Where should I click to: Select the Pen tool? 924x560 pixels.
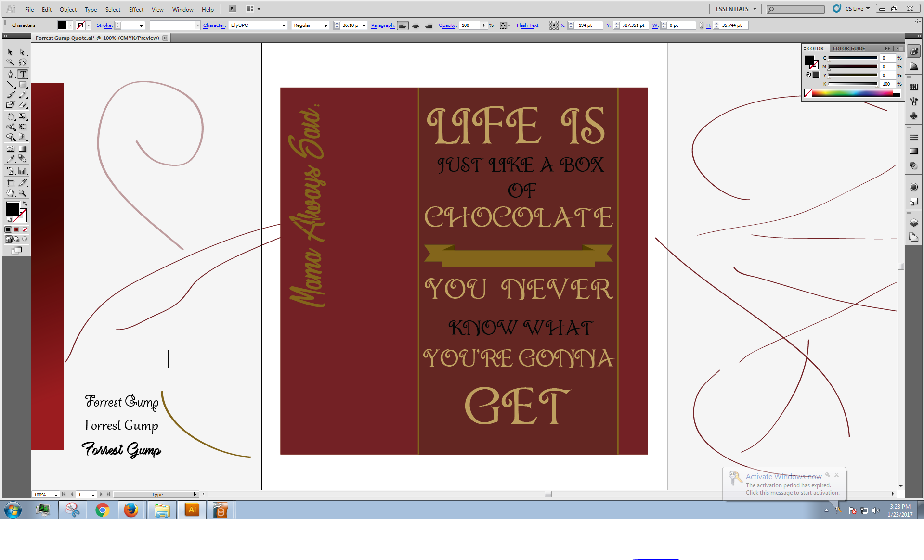pyautogui.click(x=10, y=74)
